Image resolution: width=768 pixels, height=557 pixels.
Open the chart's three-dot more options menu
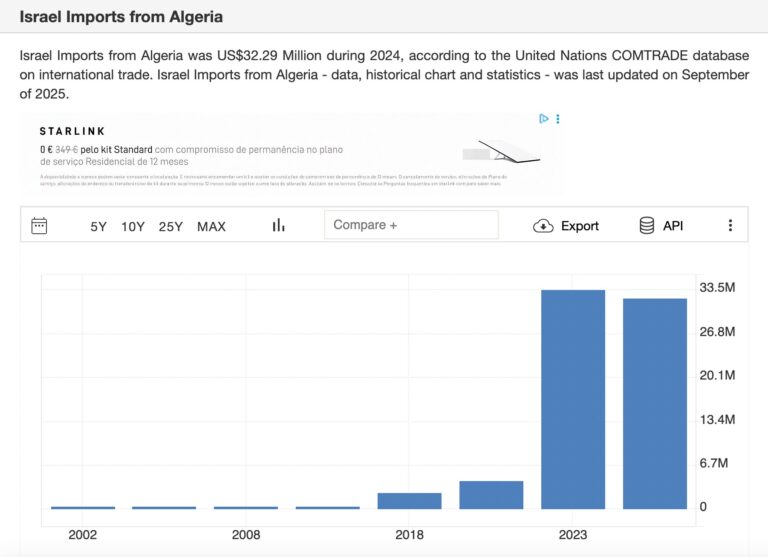coord(730,225)
